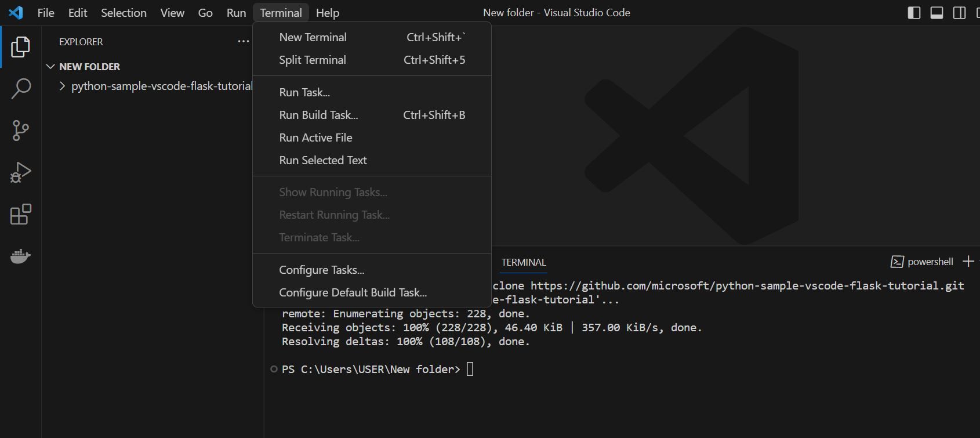980x438 pixels.
Task: Open the Explorer view in activity bar
Action: tap(20, 47)
